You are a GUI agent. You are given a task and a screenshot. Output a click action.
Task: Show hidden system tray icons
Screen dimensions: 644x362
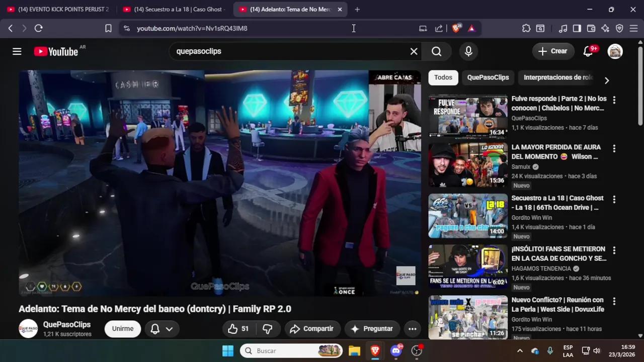click(520, 350)
